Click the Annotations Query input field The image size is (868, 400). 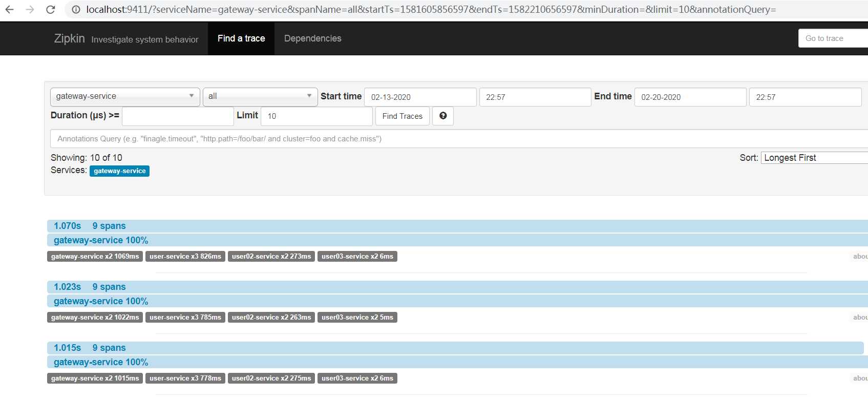[x=459, y=139]
